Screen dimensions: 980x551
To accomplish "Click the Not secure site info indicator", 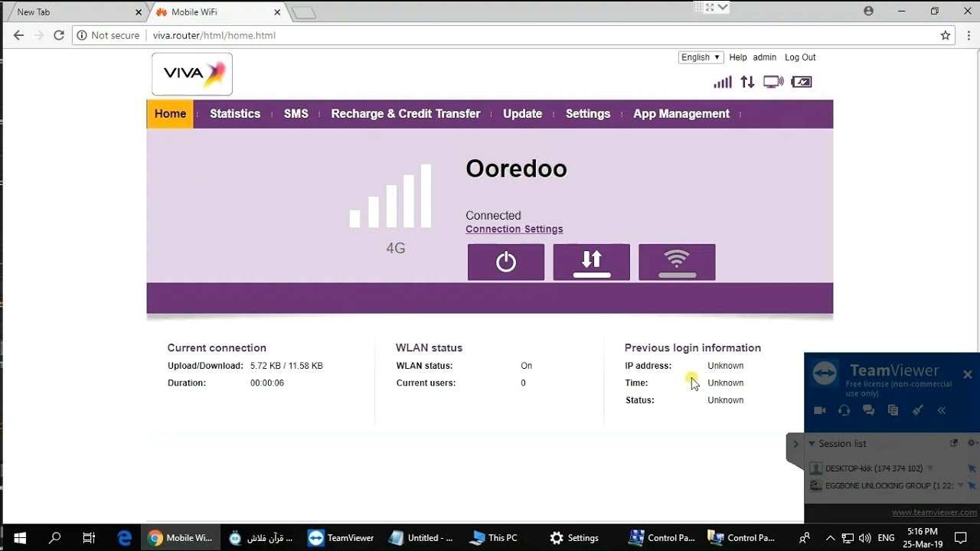I will pos(109,35).
